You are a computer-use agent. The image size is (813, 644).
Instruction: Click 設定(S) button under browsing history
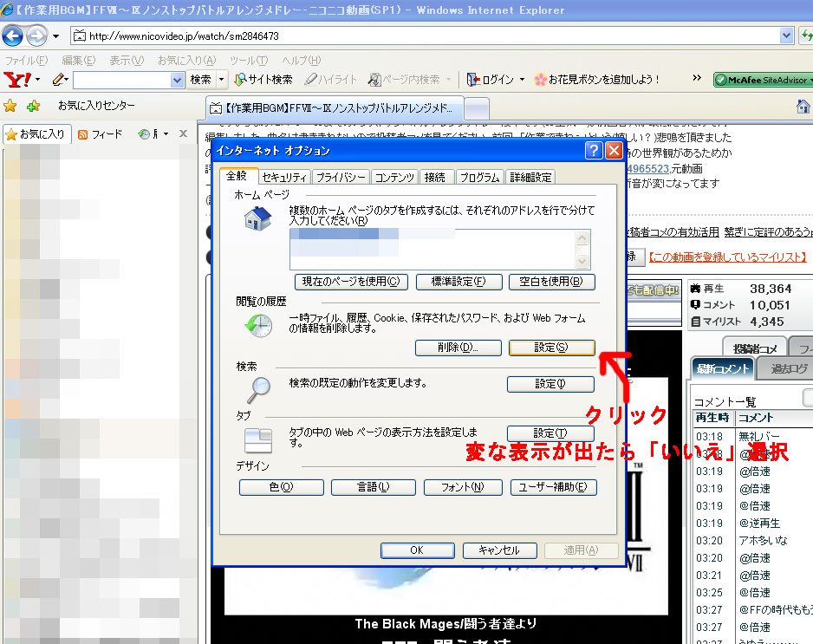[x=551, y=348]
